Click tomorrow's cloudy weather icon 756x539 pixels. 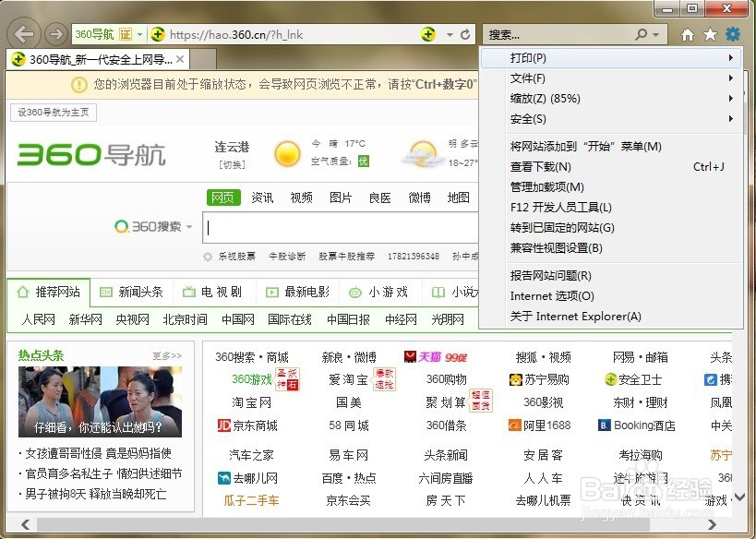[423, 154]
